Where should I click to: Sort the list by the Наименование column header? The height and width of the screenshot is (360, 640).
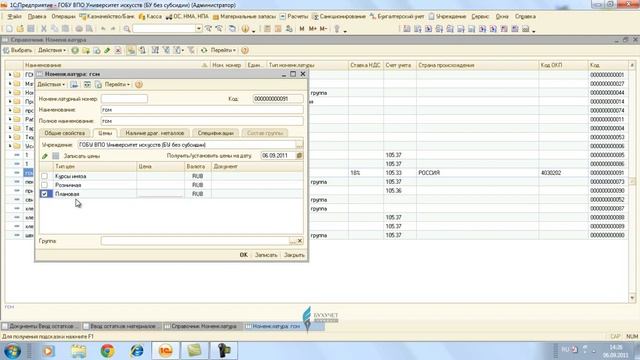coord(116,65)
